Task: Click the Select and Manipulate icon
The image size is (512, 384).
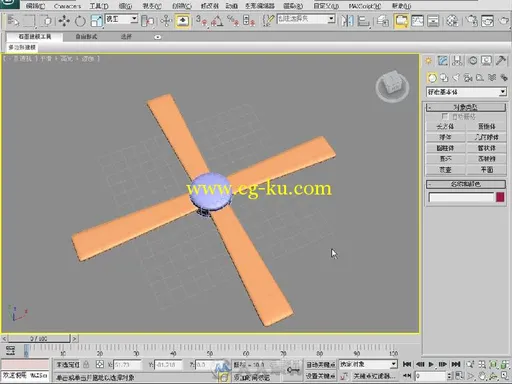Action: 166,21
